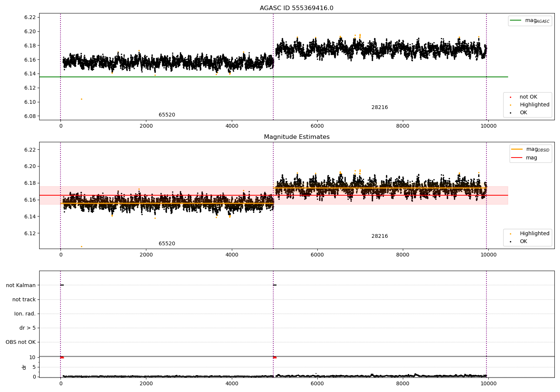This screenshot has height=392, width=560.
Task: Click the "Ion. rad." row label
Action: [25, 314]
